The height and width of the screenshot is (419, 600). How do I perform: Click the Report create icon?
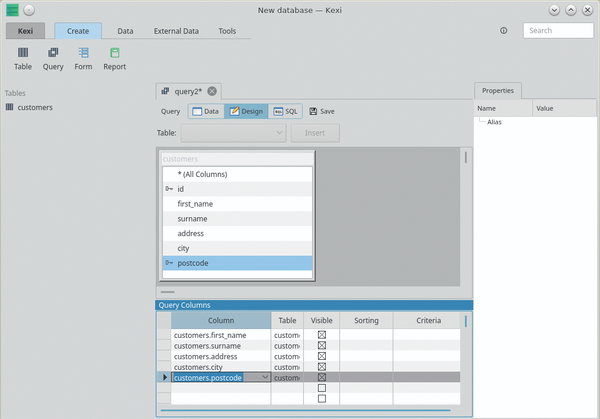[x=114, y=52]
